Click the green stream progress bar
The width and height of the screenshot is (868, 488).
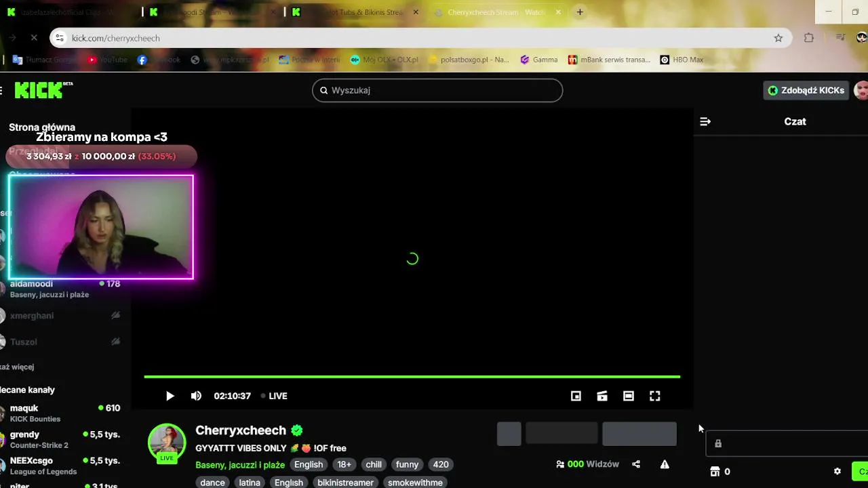[412, 377]
